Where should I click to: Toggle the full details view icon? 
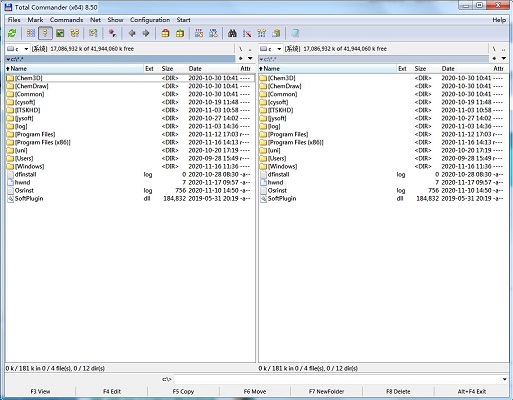(45, 33)
